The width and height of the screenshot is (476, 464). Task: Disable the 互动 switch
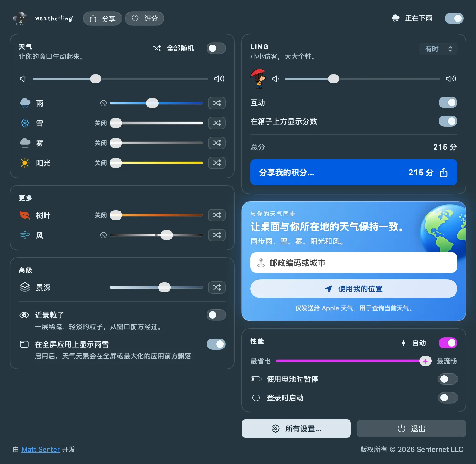(448, 102)
